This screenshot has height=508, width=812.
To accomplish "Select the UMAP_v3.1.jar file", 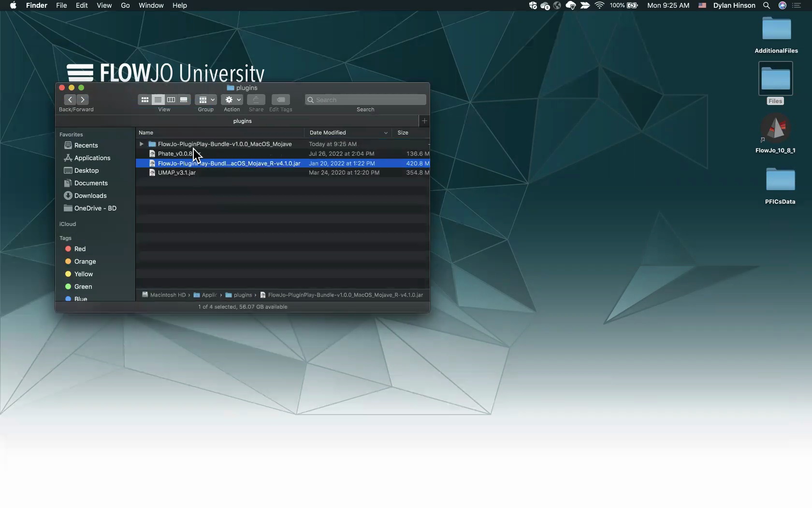I will point(177,173).
